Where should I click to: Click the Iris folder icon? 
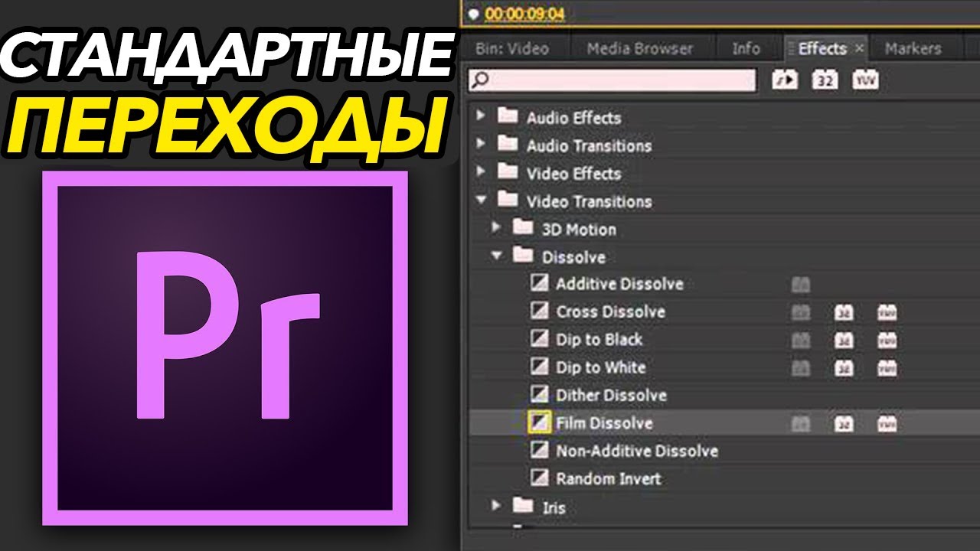(x=523, y=504)
